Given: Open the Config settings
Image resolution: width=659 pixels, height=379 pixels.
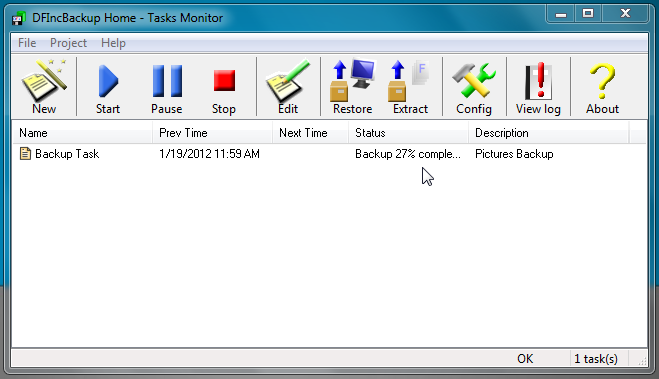Looking at the screenshot, I should pos(474,87).
